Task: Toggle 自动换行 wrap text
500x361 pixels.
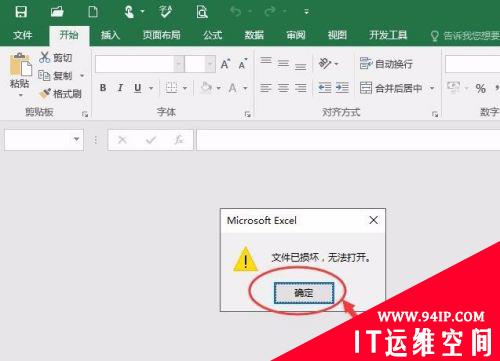Action: 386,64
